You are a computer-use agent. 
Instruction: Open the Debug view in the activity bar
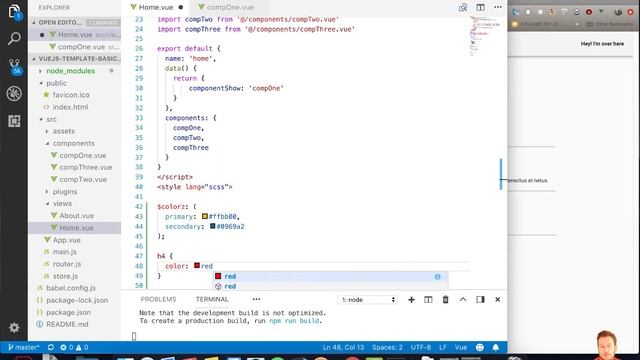click(x=14, y=94)
